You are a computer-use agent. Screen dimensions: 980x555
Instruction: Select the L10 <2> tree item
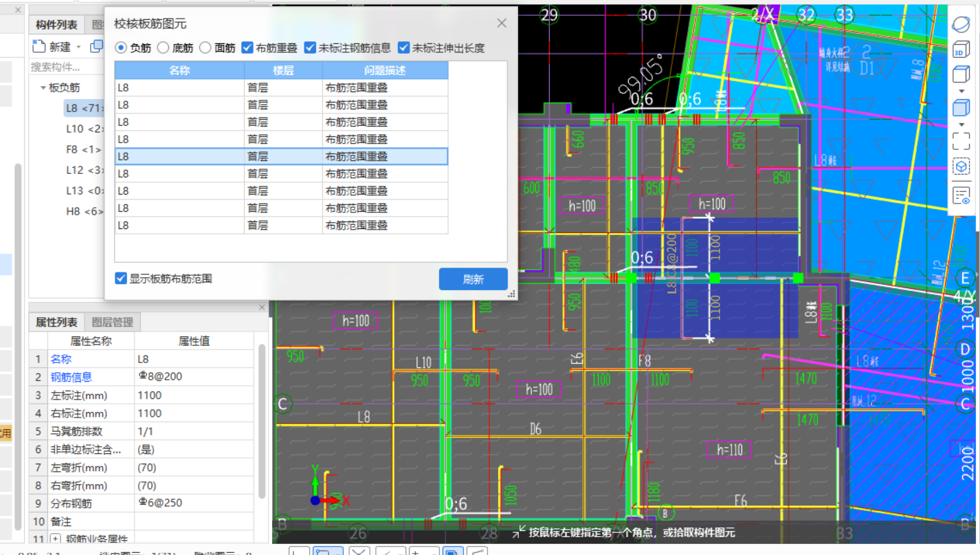[x=84, y=129]
